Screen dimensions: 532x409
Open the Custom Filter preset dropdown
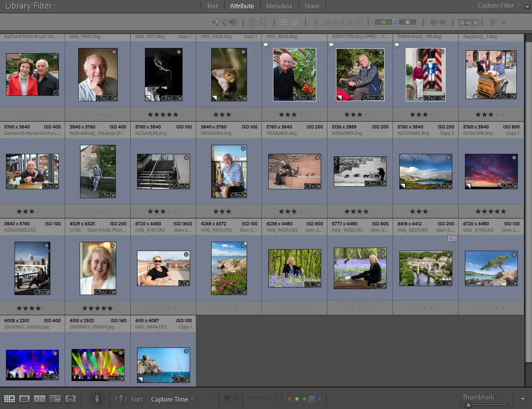tap(498, 6)
